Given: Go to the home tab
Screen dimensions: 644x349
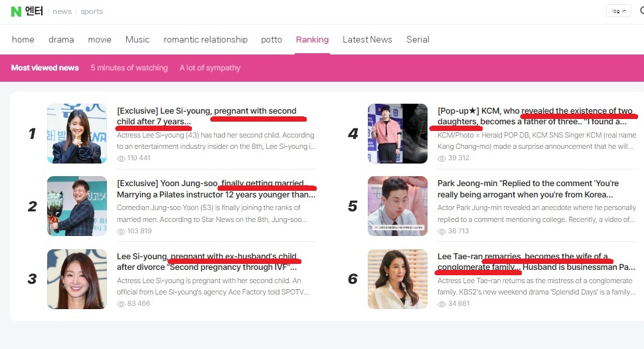Looking at the screenshot, I should click(23, 39).
